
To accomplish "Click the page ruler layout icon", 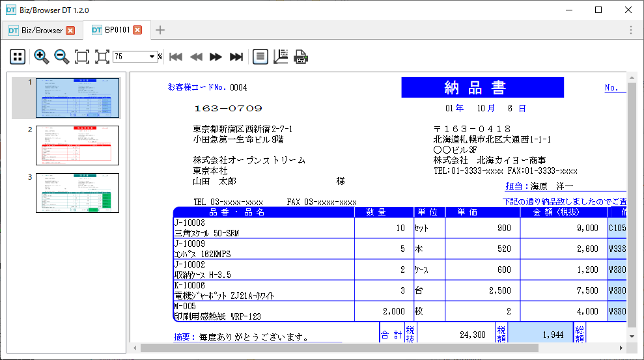I will [281, 57].
